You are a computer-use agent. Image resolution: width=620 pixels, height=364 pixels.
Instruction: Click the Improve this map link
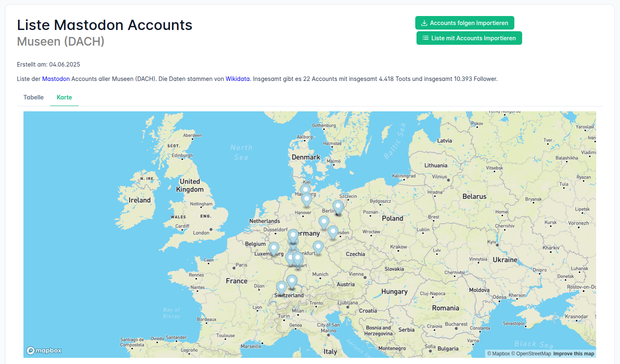[x=574, y=354]
